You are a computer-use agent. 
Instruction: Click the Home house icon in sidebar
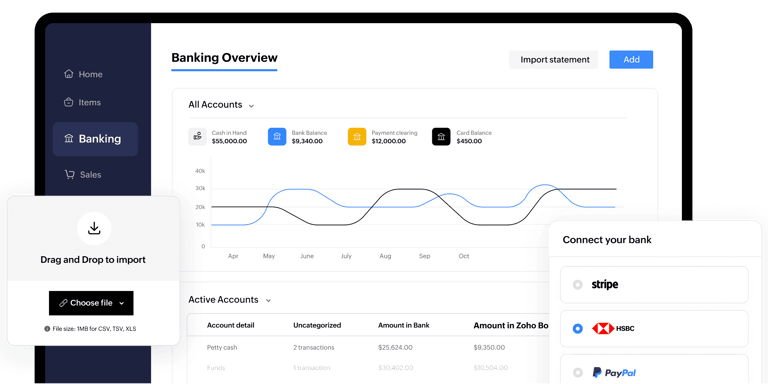coord(69,74)
